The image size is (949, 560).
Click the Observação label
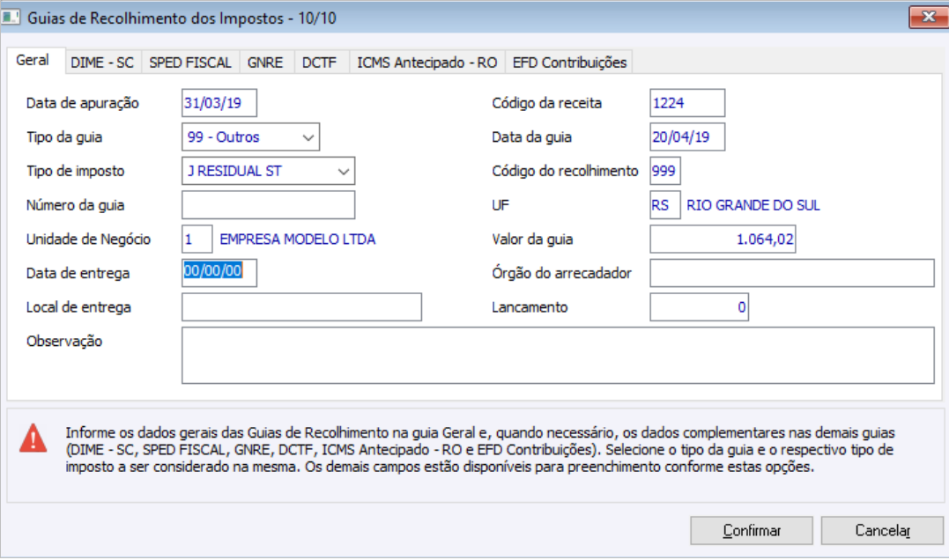pyautogui.click(x=64, y=341)
